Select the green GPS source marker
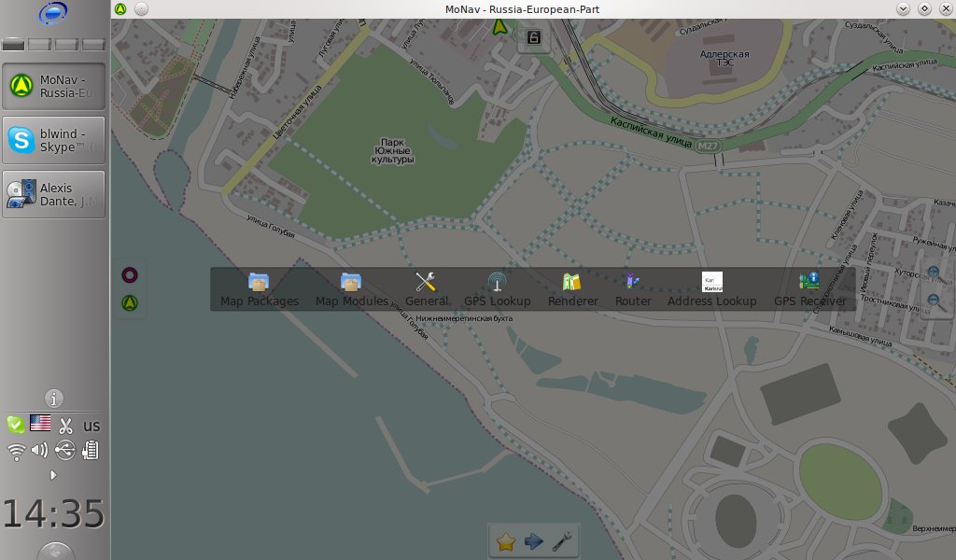956x560 pixels. (130, 302)
